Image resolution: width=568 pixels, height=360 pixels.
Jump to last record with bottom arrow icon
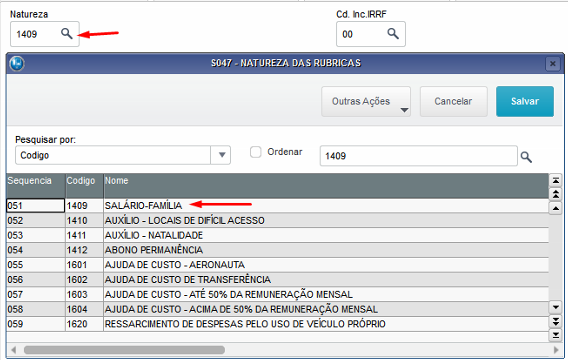pyautogui.click(x=555, y=335)
